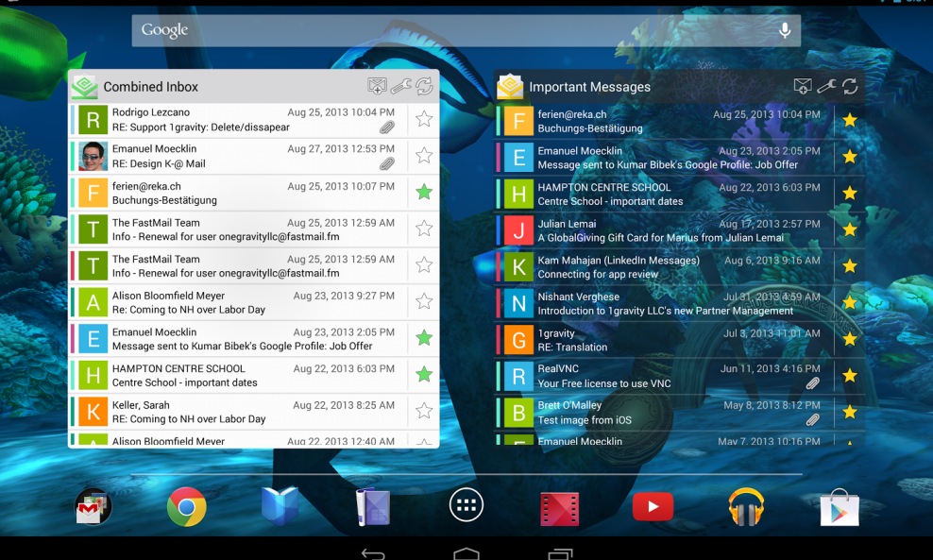933x560 pixels.
Task: Compose new mail in Important Messages widget
Action: [x=803, y=86]
